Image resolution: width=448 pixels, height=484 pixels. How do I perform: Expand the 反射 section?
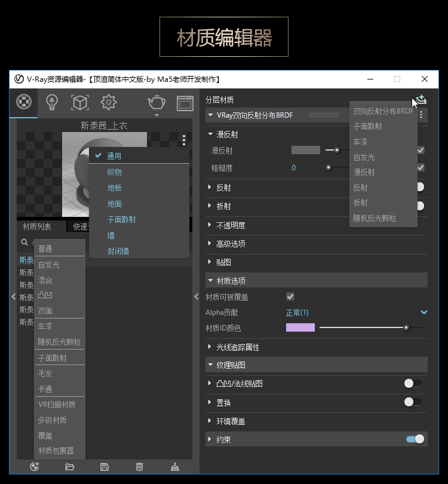click(210, 187)
